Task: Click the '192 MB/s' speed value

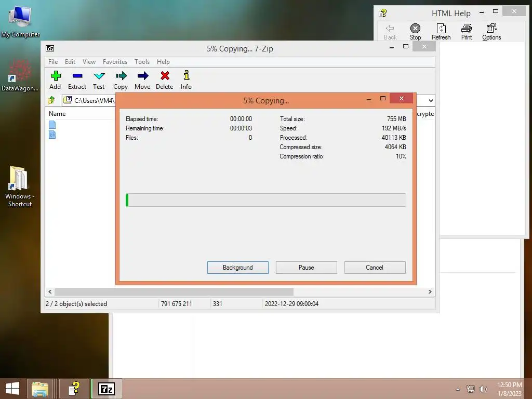Action: 394,128
